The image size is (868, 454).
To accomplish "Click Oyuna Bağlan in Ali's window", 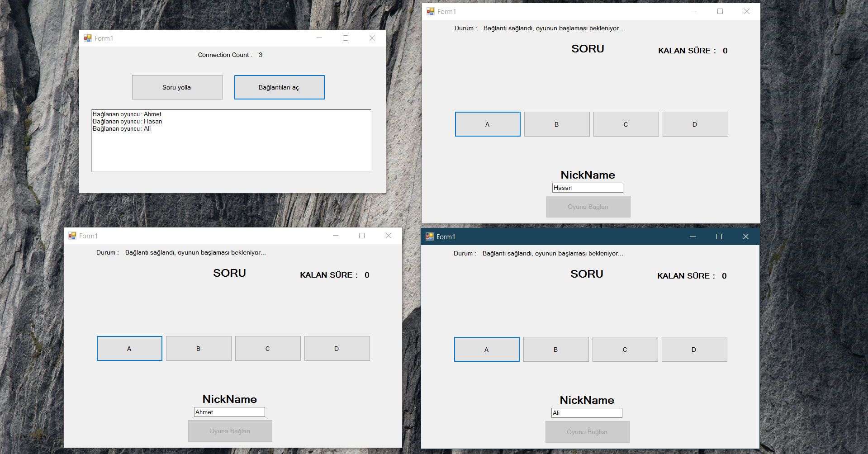I will tap(587, 432).
